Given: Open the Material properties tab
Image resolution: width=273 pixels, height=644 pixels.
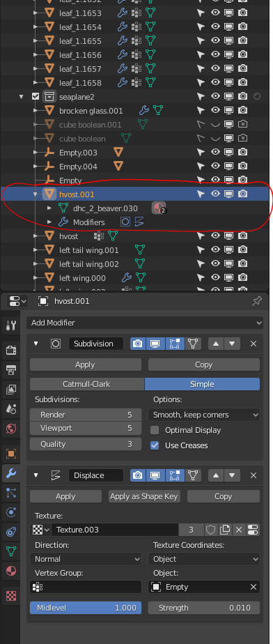Looking at the screenshot, I should pos(10,571).
